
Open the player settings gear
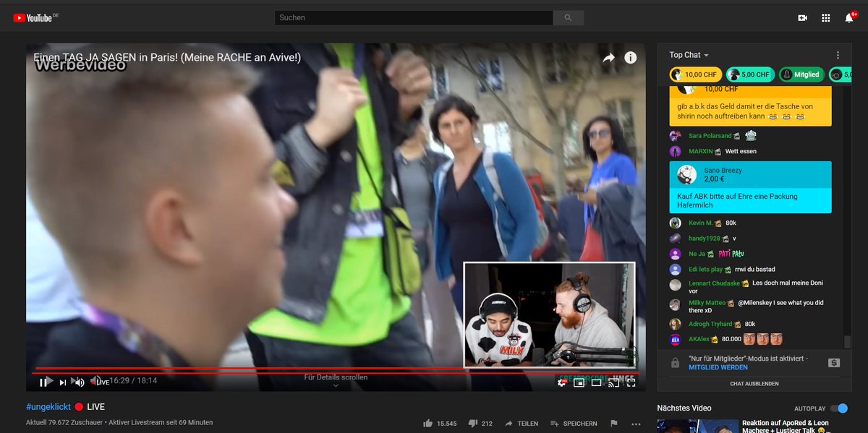click(x=561, y=382)
